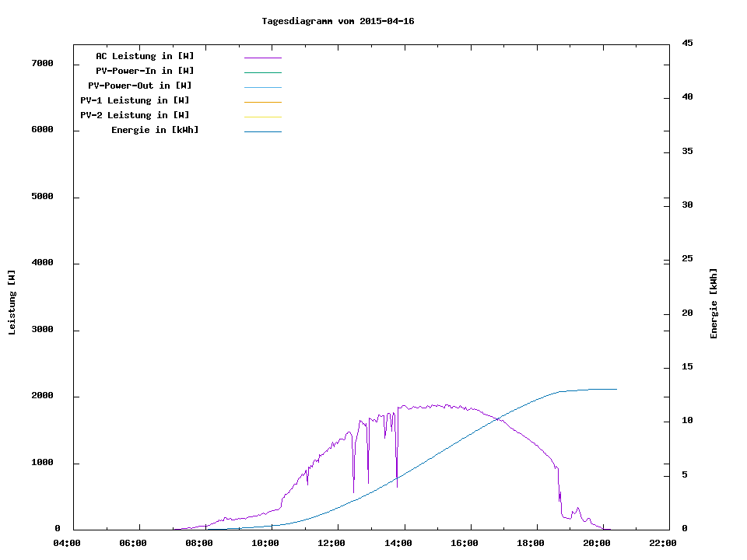This screenshot has width=747, height=560.
Task: Click the Energie in [kWh] legend label
Action: (x=155, y=130)
